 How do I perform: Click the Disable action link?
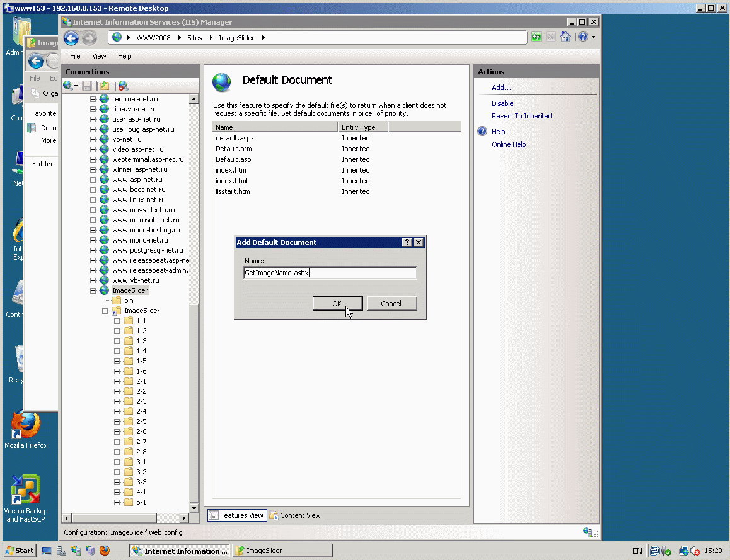click(502, 103)
